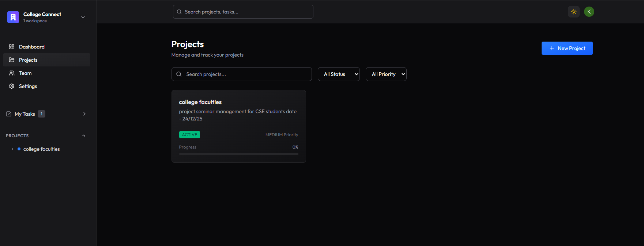Open the All Priority dropdown

click(386, 74)
